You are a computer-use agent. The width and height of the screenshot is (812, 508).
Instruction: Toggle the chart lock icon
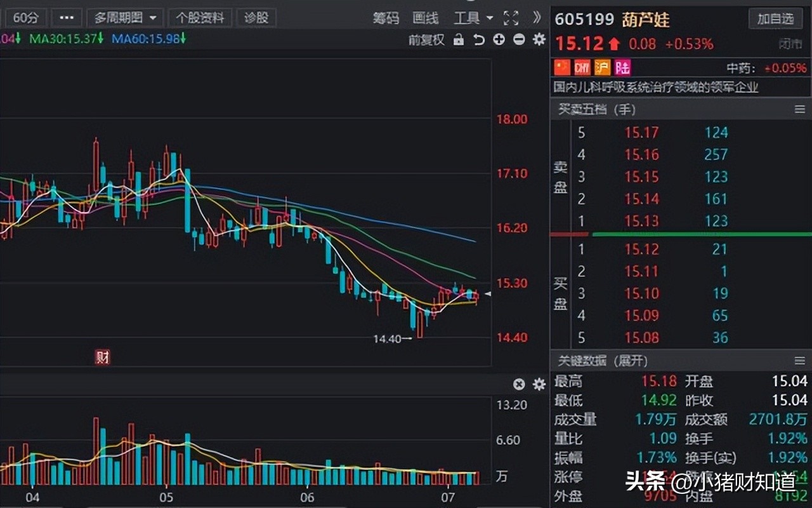tap(458, 39)
